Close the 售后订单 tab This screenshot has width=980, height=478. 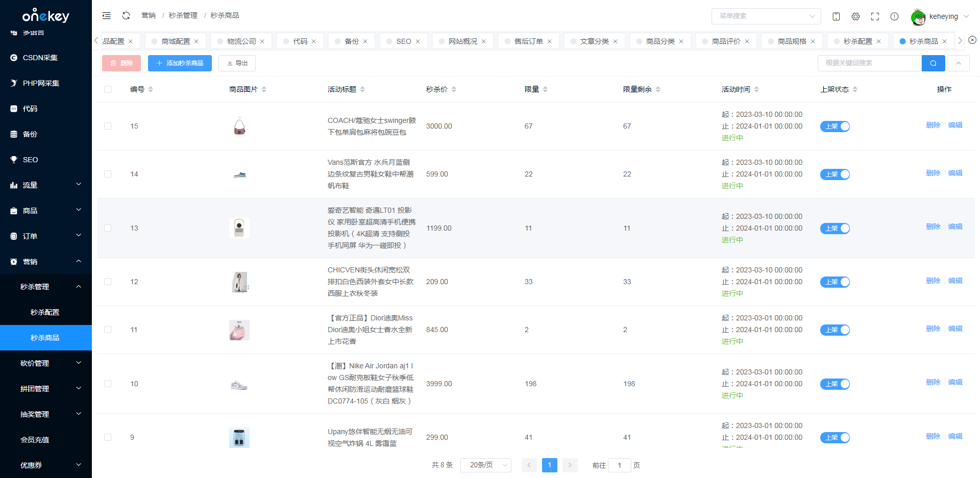(549, 41)
